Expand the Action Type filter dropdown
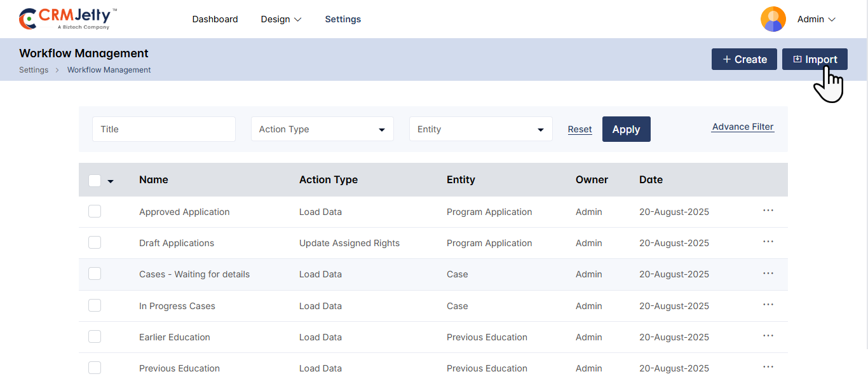 tap(322, 129)
